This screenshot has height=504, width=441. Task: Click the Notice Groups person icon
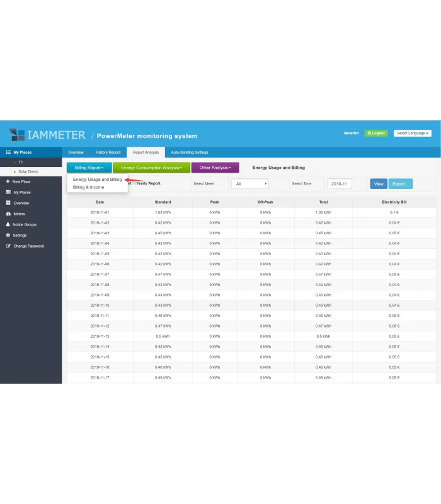coord(8,224)
